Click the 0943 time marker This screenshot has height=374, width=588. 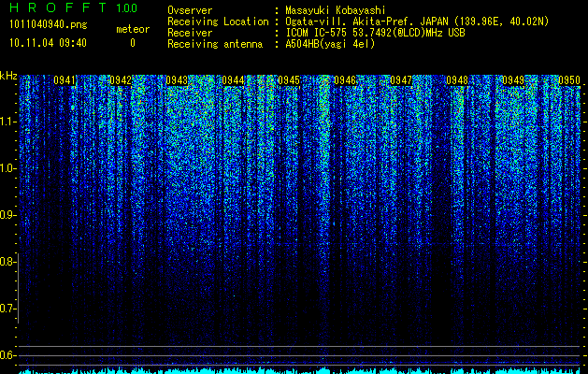[x=177, y=80]
